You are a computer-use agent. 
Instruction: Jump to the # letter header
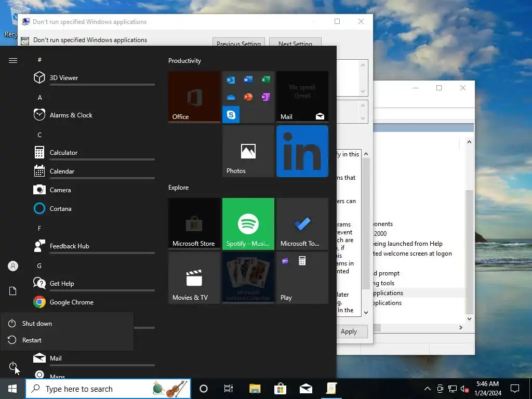point(39,60)
